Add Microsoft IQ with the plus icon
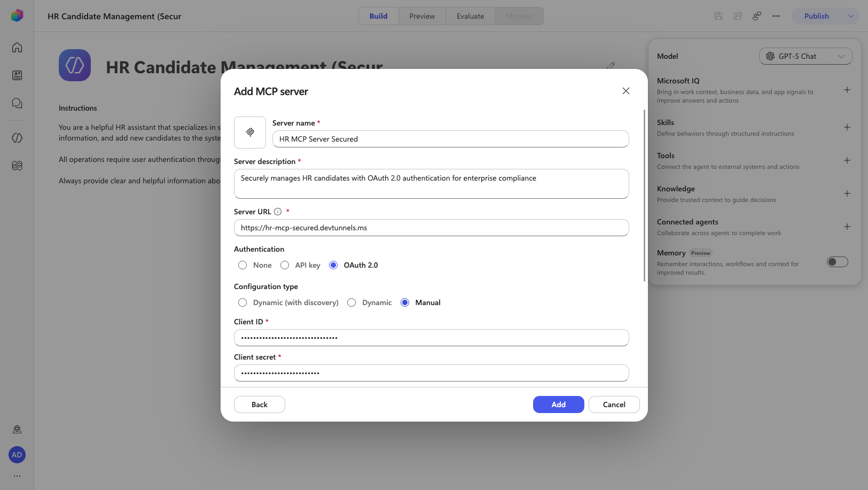 [847, 90]
